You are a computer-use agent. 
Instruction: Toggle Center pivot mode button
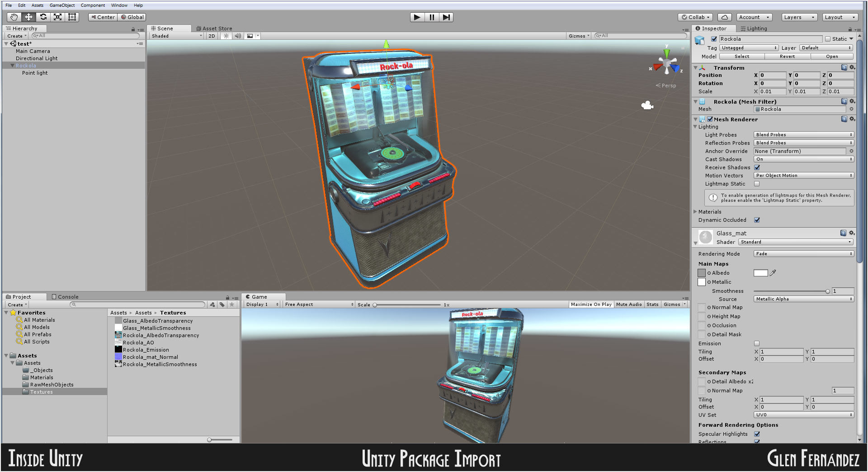coord(103,17)
